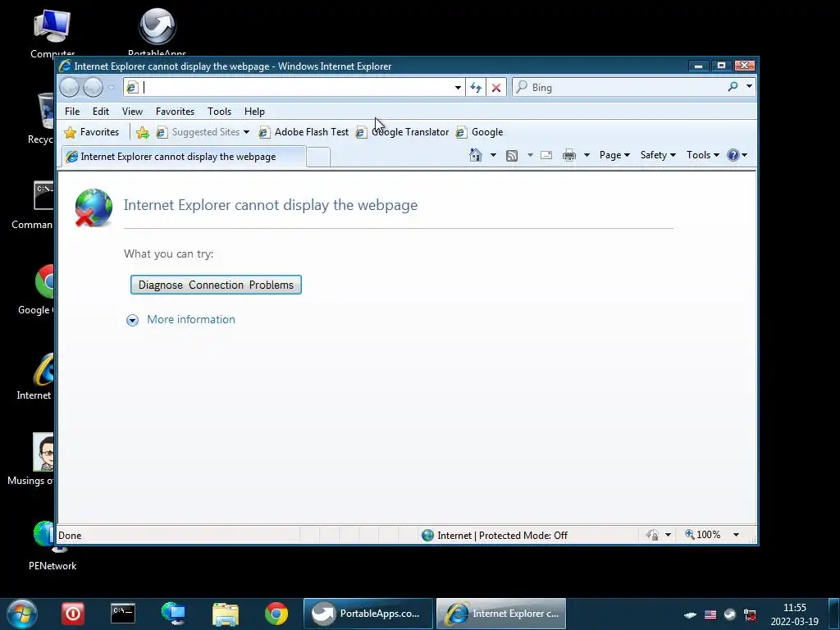Open the Tools command bar menu
The image size is (840, 630).
[703, 155]
